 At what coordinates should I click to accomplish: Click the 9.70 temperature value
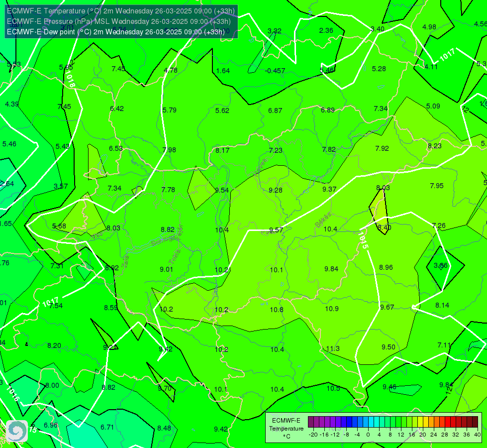click(x=165, y=388)
